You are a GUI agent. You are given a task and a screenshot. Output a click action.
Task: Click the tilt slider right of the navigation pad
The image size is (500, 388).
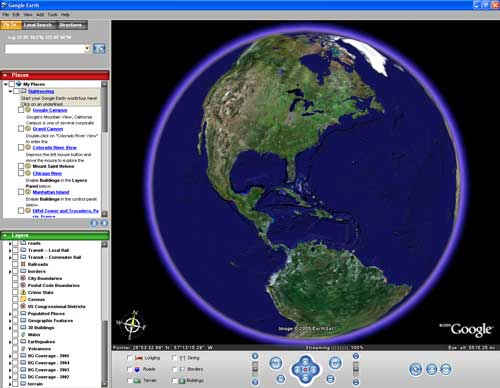point(356,369)
